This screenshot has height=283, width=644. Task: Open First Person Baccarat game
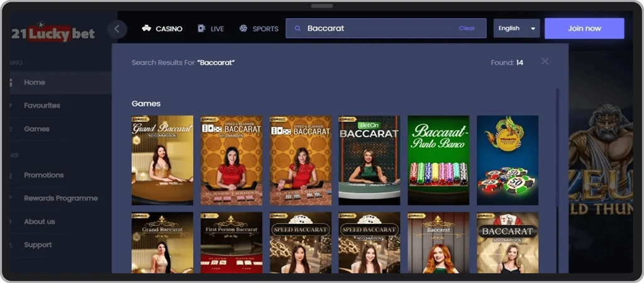[231, 243]
